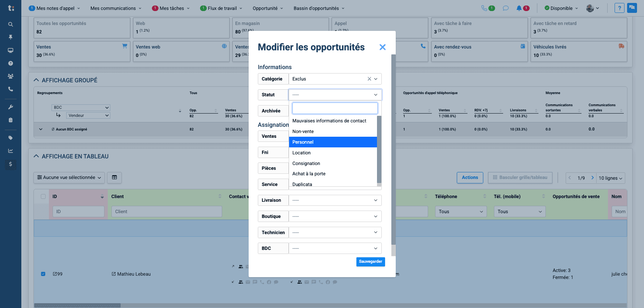Open the Livraison dropdown
The image size is (644, 308).
point(335,200)
